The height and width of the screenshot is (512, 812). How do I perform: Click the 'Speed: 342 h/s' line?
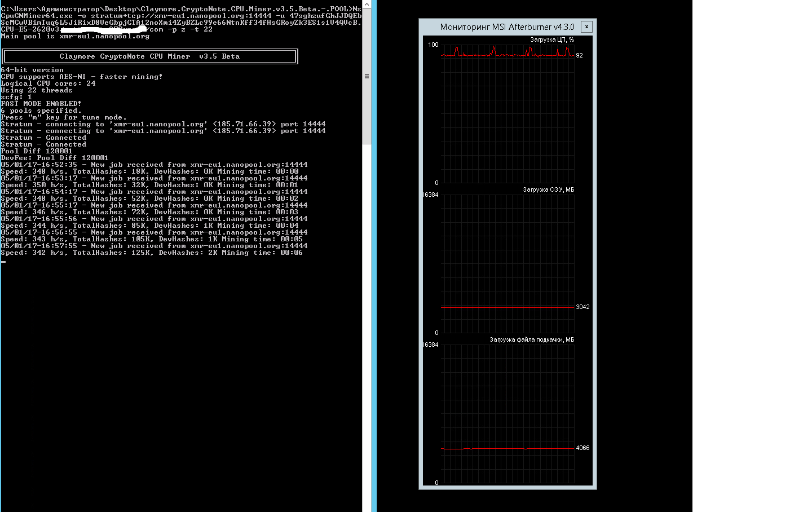pyautogui.click(x=152, y=253)
